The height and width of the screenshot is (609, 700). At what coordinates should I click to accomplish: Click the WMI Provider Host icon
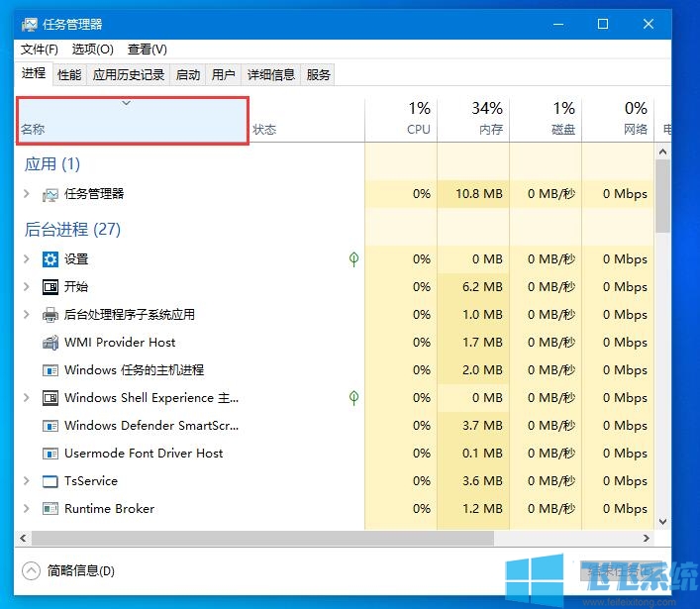click(50, 343)
